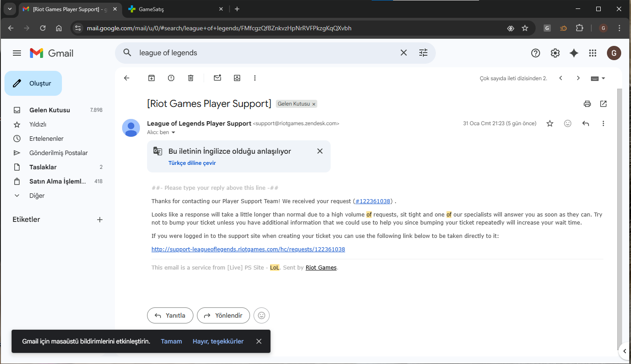
Task: Follow Riot Games link in footer
Action: [321, 268]
